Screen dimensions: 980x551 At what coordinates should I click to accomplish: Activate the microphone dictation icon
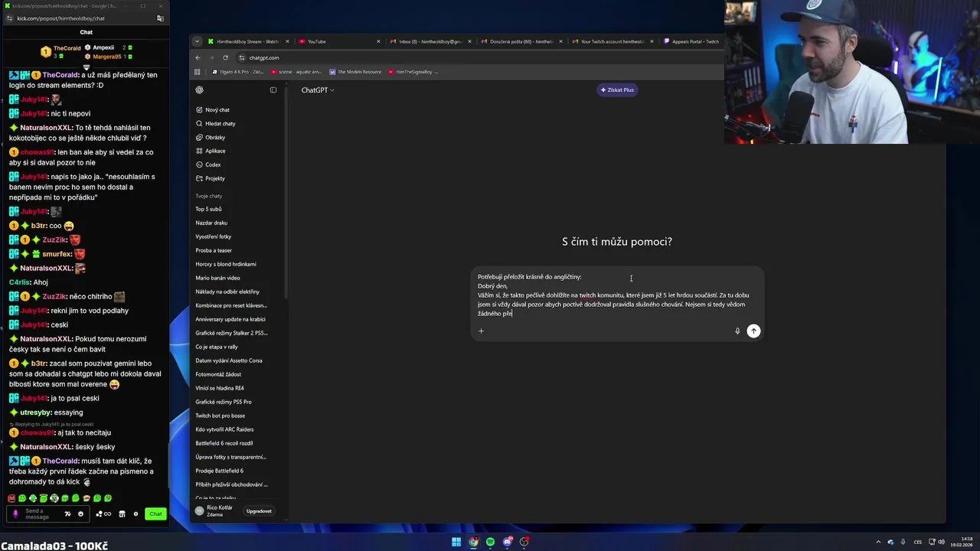coord(737,331)
